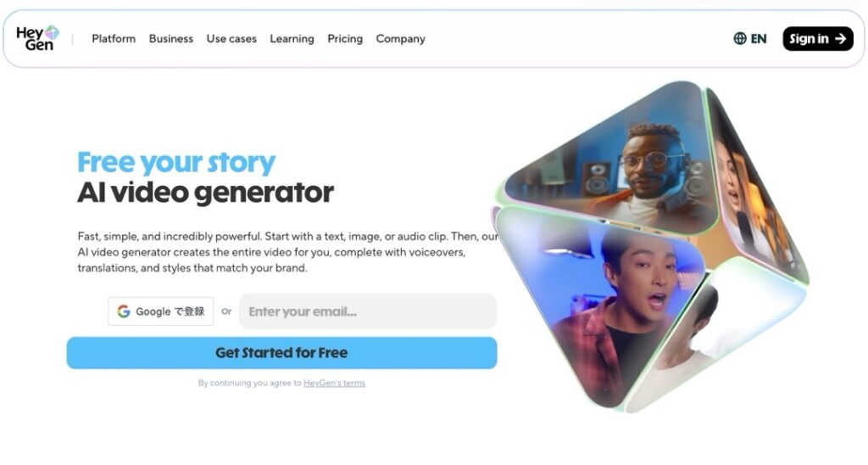Click Get Started for Free
The width and height of the screenshot is (868, 465).
(281, 353)
